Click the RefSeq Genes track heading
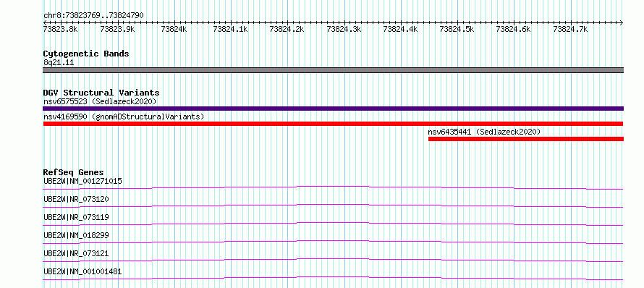Screen dimensions: 644x288 (x=74, y=172)
